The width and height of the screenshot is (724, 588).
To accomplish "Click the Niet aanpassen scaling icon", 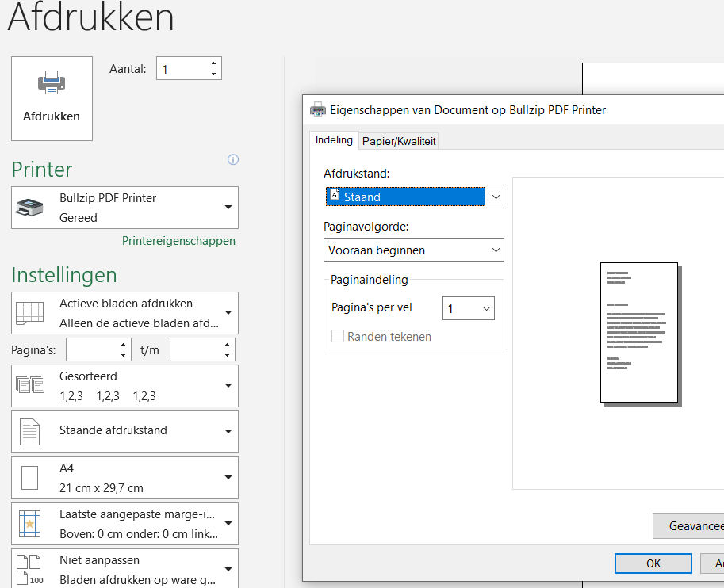I will [x=29, y=570].
